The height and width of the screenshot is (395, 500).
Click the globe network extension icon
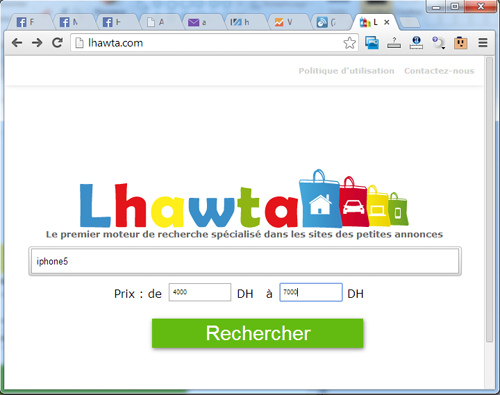pyautogui.click(x=416, y=43)
